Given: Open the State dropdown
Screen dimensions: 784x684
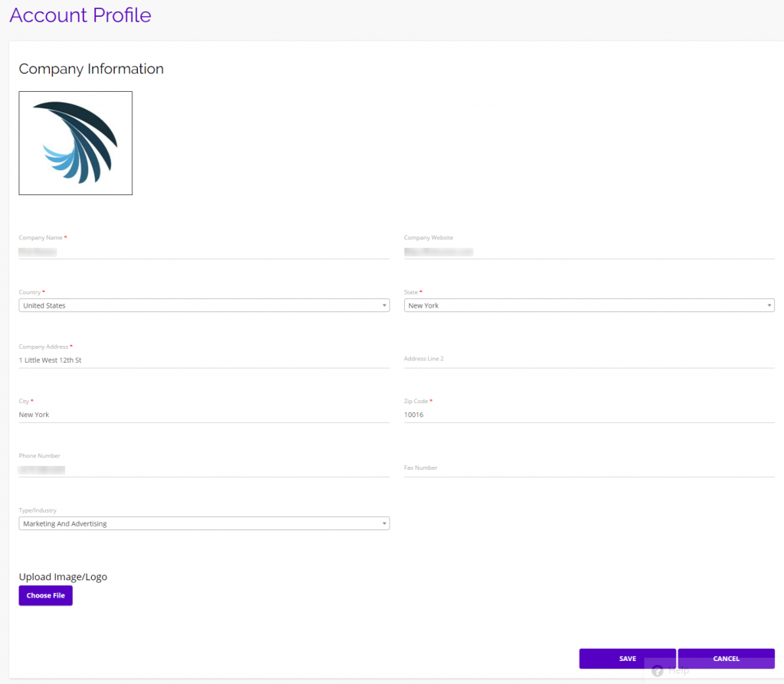Looking at the screenshot, I should point(590,305).
